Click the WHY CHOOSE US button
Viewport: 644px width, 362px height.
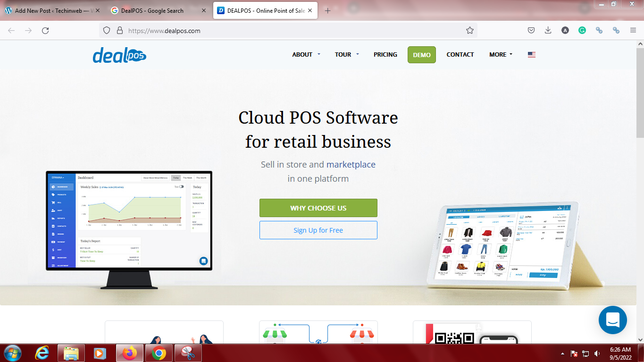318,208
